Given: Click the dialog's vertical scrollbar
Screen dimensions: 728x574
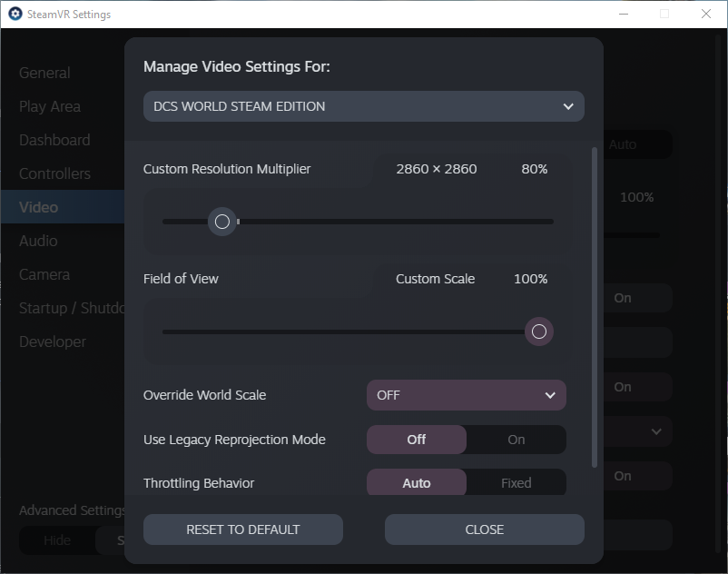Looking at the screenshot, I should click(x=595, y=307).
